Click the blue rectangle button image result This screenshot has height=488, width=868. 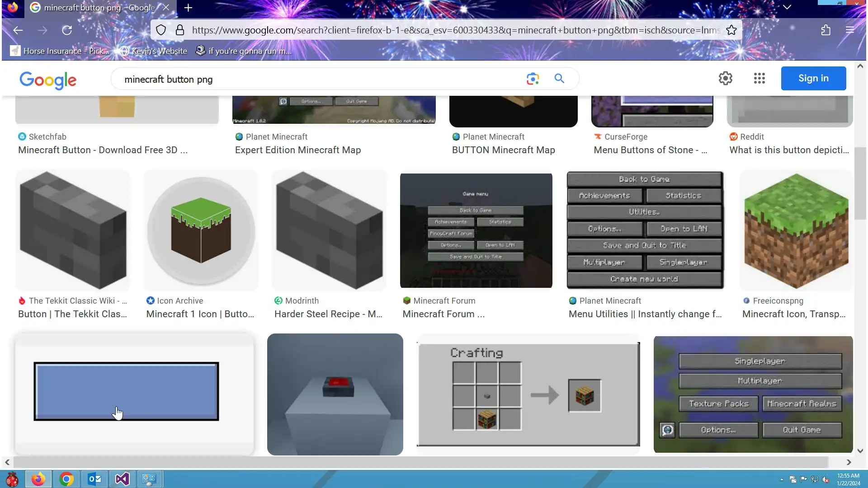[126, 391]
